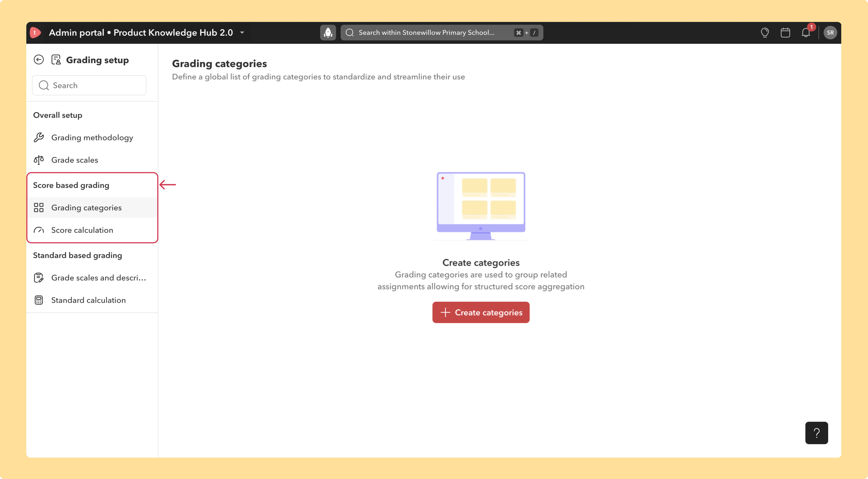Click the calculator icon for Standard calculation
This screenshot has height=479, width=868.
pyautogui.click(x=39, y=300)
